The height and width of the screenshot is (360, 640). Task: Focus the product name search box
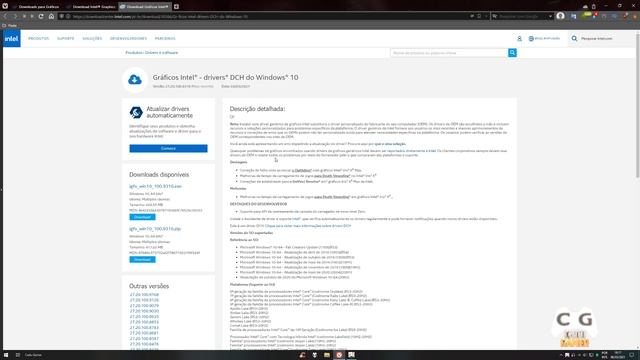(449, 53)
